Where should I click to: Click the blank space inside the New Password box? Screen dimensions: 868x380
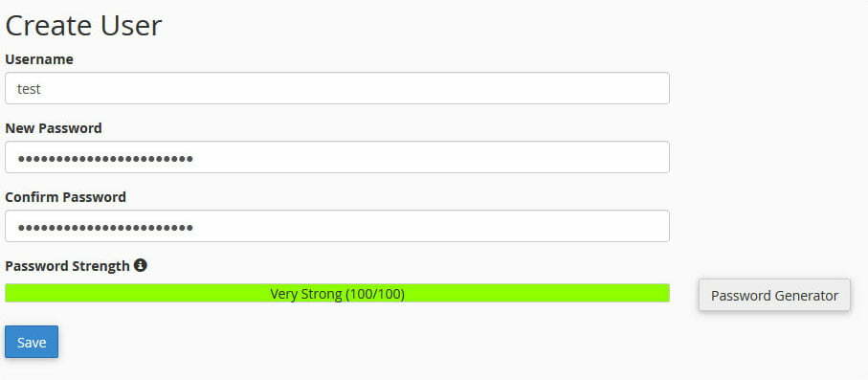[x=432, y=157]
